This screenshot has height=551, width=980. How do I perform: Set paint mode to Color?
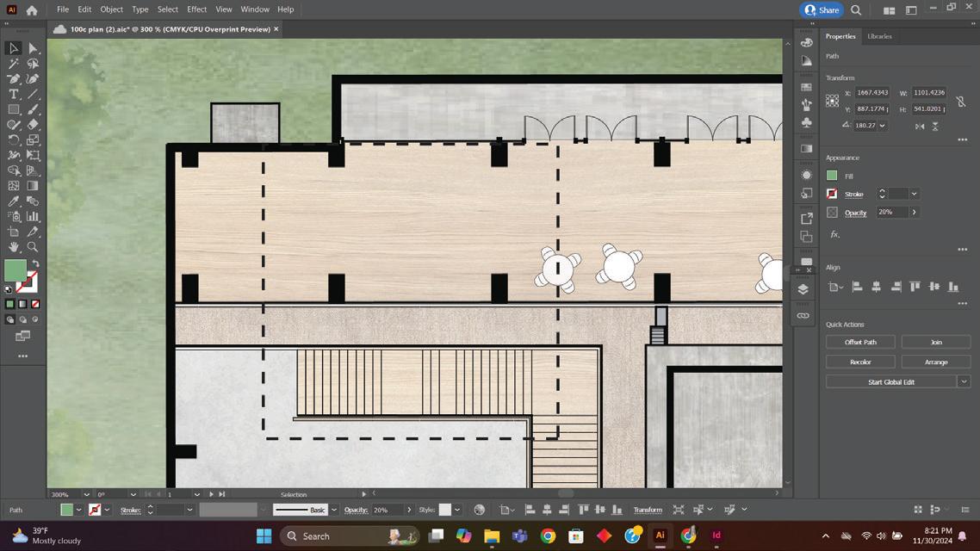click(9, 304)
